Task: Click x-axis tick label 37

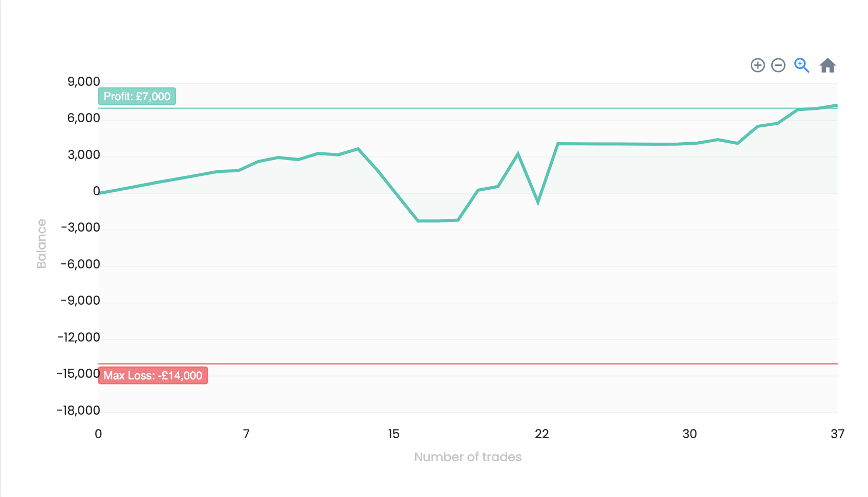Action: coord(837,434)
